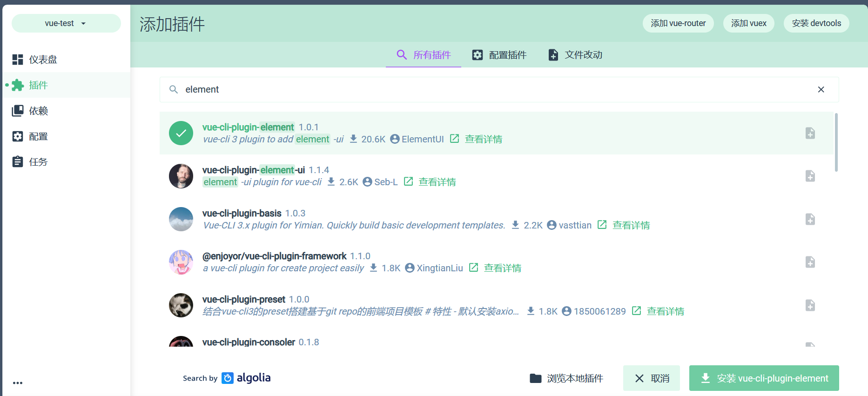Select @enjoyor/vue-cli-plugin-framework avatar
Viewport: 868px width, 396px height.
pyautogui.click(x=181, y=262)
